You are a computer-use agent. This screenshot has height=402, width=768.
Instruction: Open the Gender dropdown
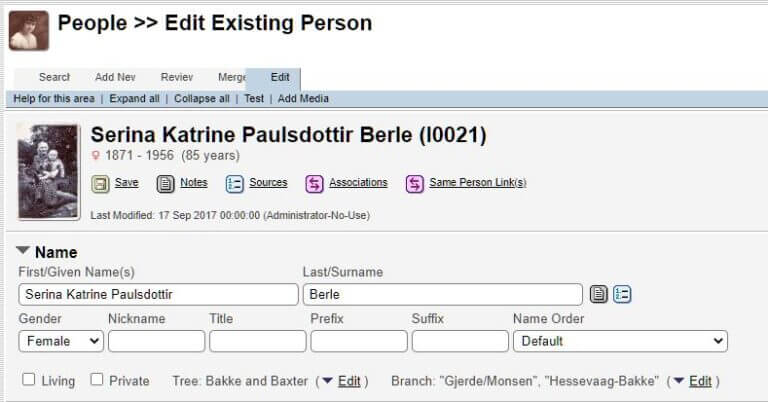click(61, 341)
